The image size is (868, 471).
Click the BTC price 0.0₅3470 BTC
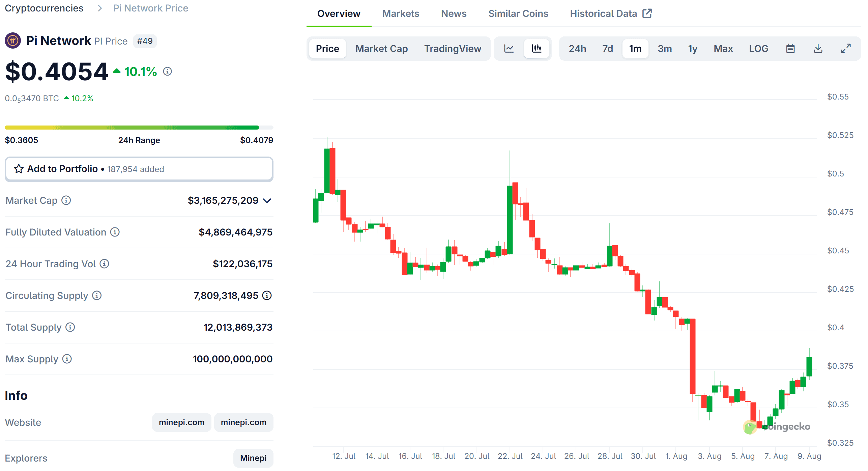point(32,99)
